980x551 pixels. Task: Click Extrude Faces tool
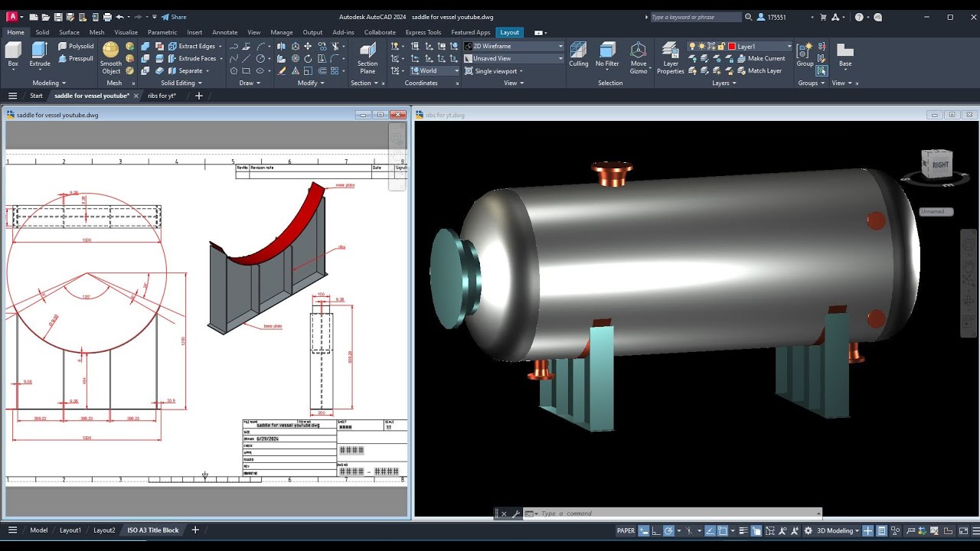(191, 58)
